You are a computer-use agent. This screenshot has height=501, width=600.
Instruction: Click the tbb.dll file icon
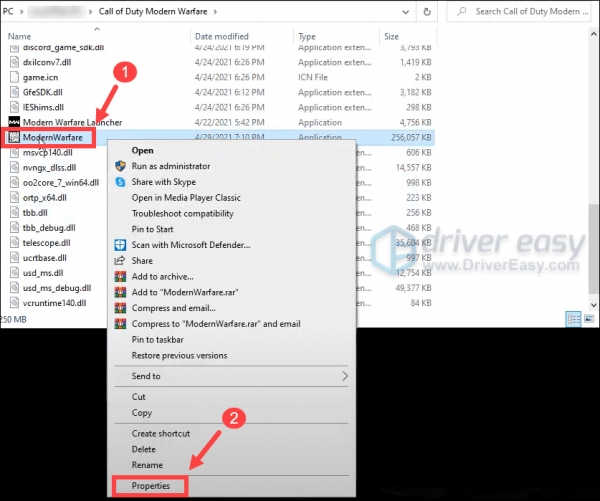pos(14,212)
